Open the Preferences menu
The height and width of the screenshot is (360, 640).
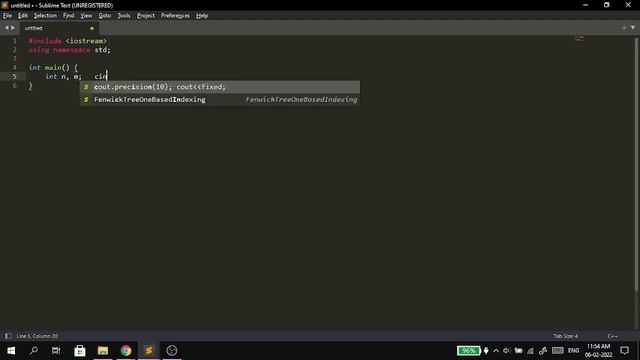pos(175,16)
